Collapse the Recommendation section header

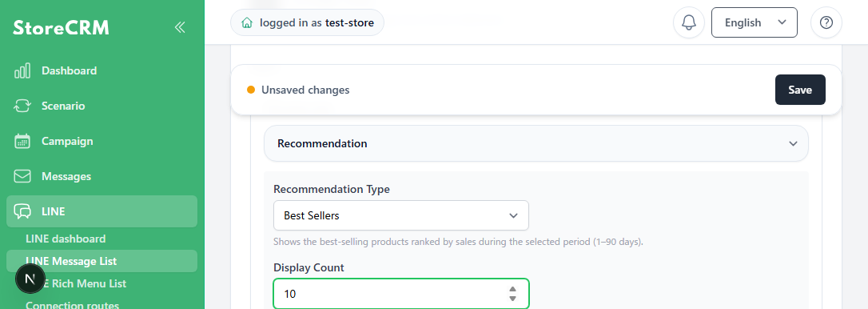point(536,143)
